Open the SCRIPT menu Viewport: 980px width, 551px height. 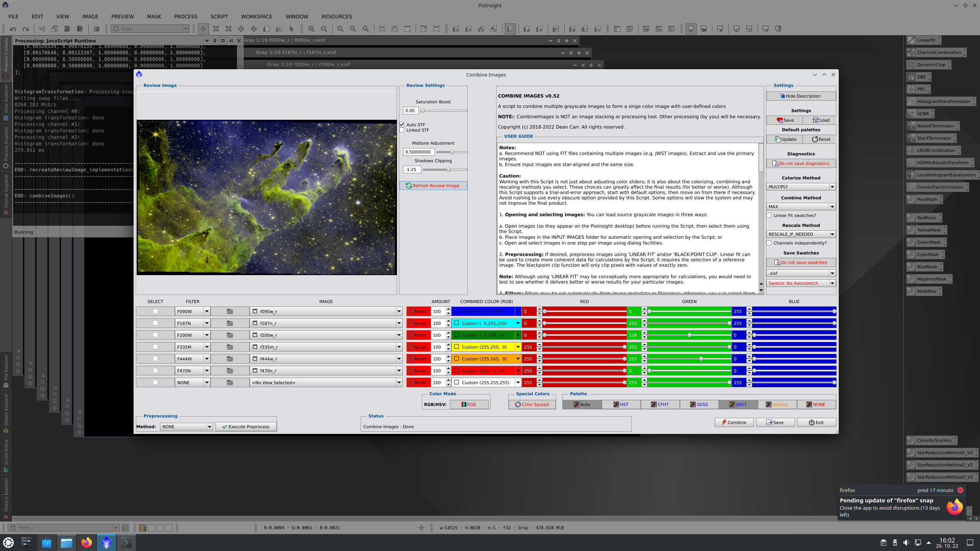tap(219, 16)
